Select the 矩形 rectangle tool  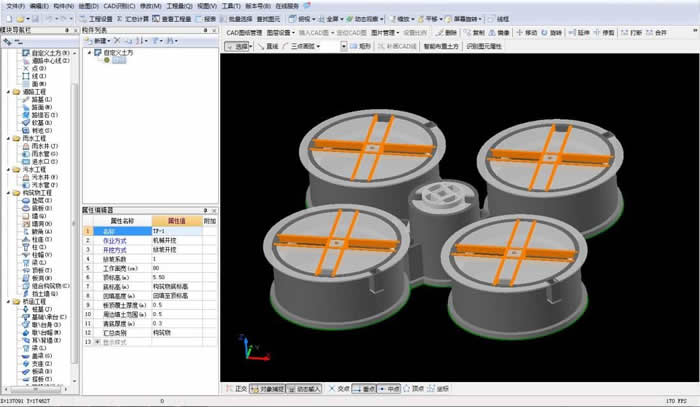[360, 46]
